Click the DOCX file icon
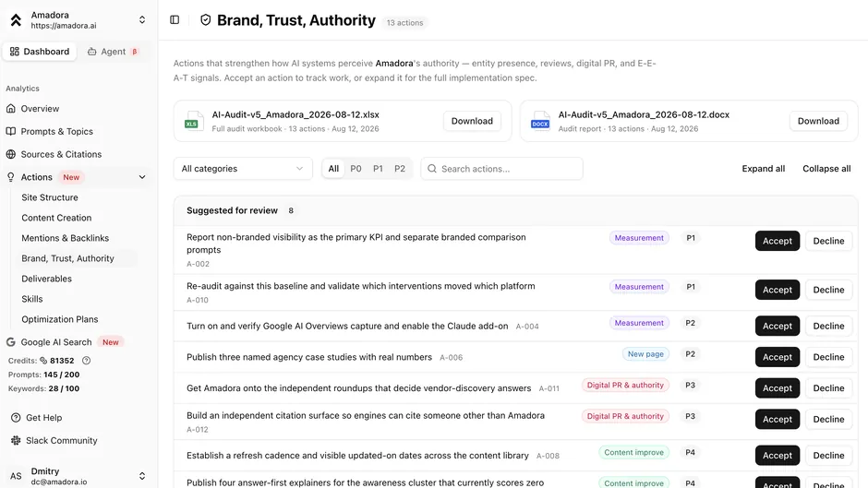 click(x=540, y=121)
